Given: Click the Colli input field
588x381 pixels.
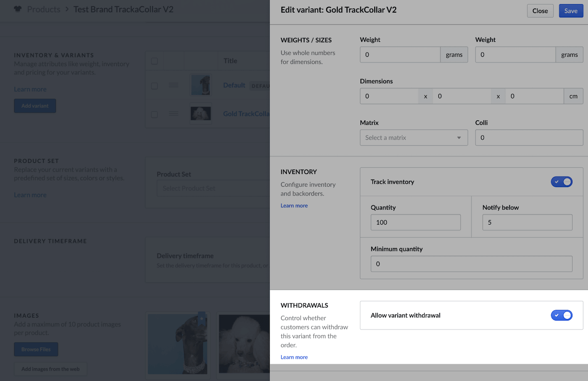Looking at the screenshot, I should [x=529, y=138].
